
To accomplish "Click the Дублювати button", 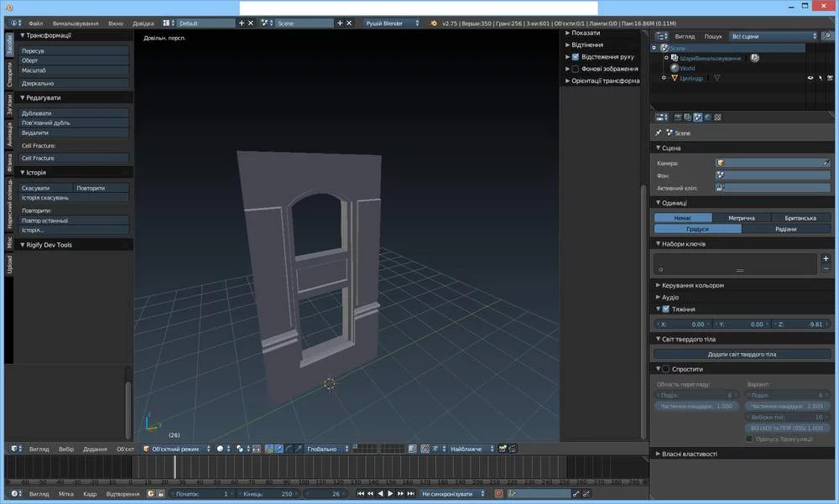I will coord(74,112).
